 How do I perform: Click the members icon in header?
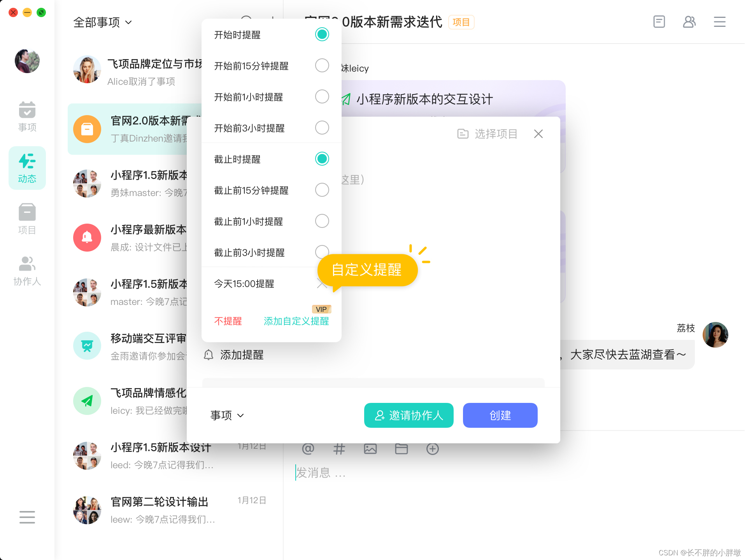tap(689, 22)
